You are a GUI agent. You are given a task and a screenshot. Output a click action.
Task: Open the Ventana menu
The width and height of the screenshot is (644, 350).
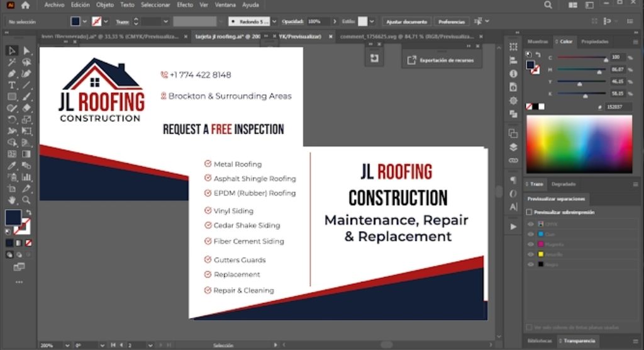(225, 5)
